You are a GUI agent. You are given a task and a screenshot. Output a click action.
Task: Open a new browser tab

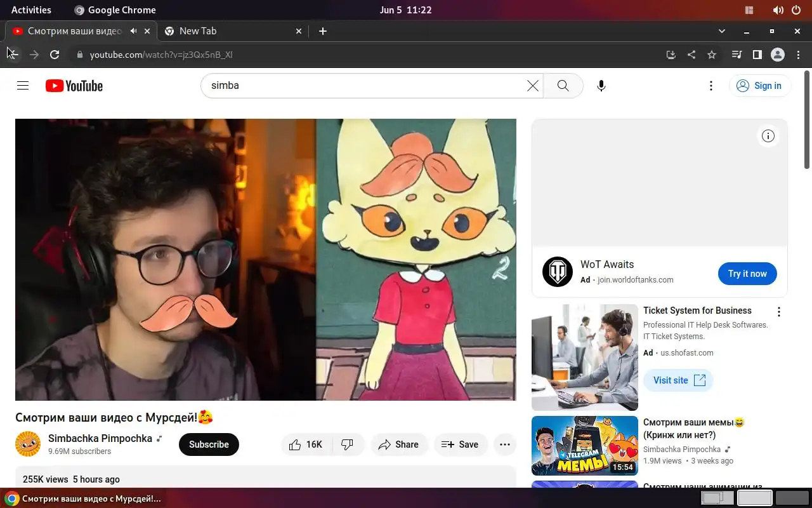[323, 31]
